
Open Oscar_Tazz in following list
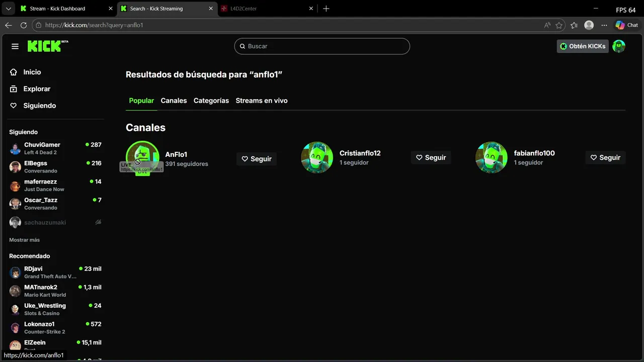tap(55, 204)
